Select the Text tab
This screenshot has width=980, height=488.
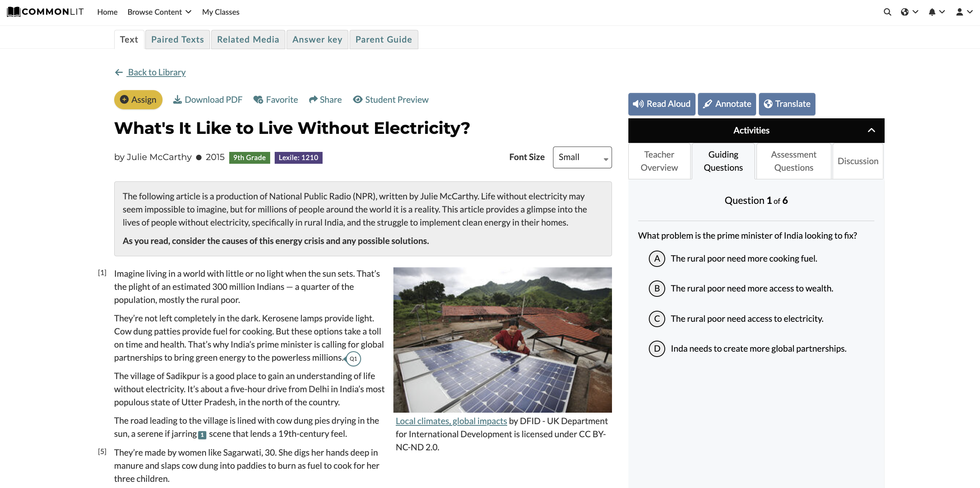(129, 39)
